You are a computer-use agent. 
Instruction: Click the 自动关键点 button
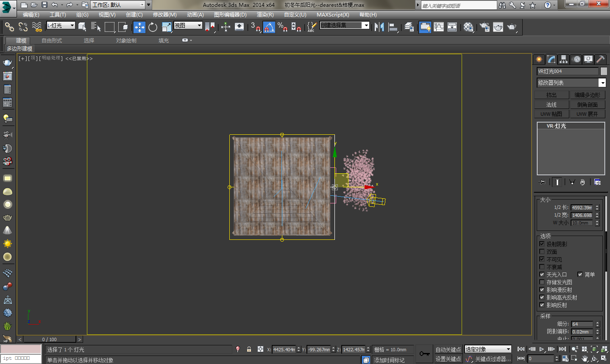(448, 350)
